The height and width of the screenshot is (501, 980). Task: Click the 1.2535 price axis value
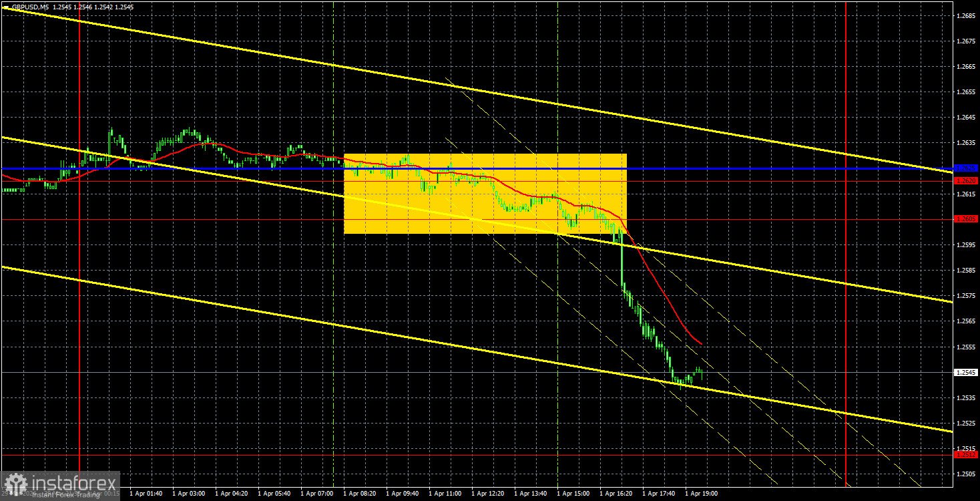966,397
